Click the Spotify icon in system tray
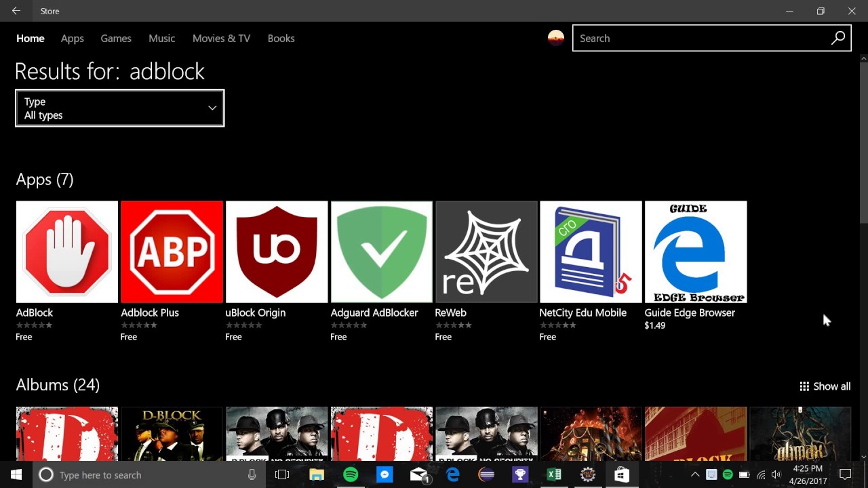 (x=728, y=474)
